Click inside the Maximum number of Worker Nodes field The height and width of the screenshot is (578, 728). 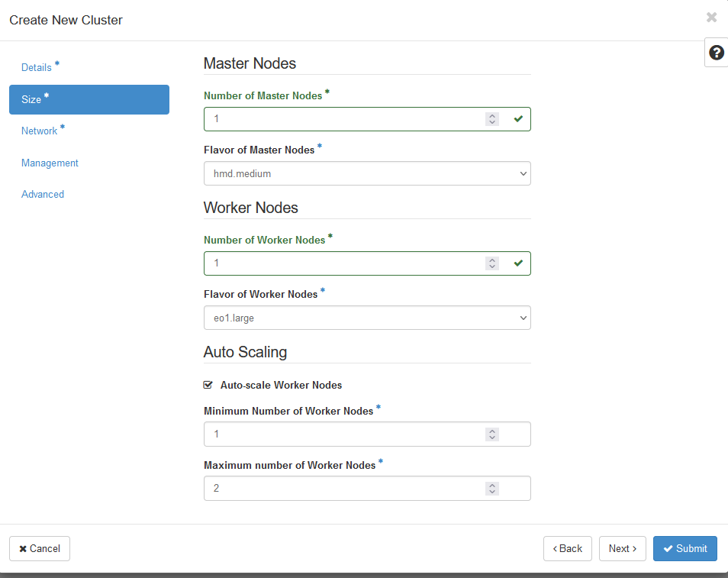tap(343, 488)
